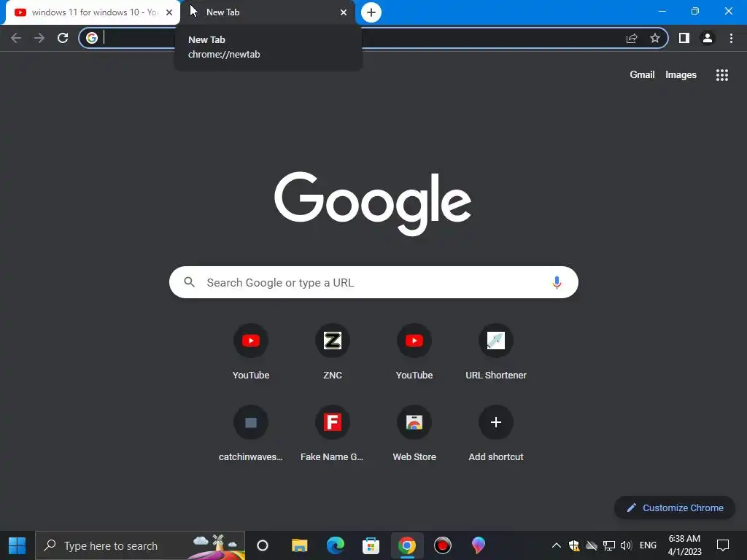Focus the Search Google or type a URL box
Screen dimensions: 747x560
pos(373,282)
